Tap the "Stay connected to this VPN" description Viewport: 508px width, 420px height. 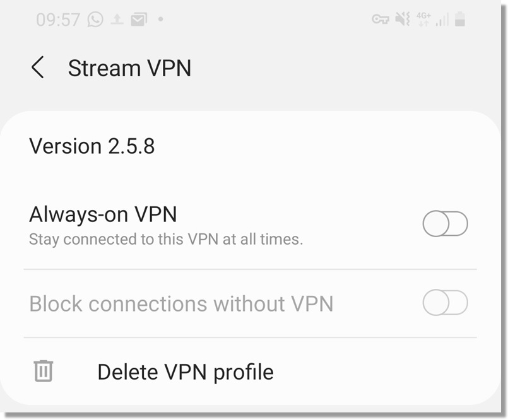tap(166, 240)
